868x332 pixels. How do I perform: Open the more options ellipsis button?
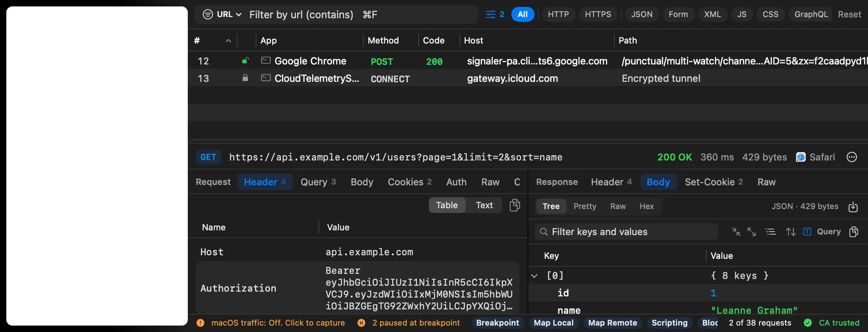[852, 157]
